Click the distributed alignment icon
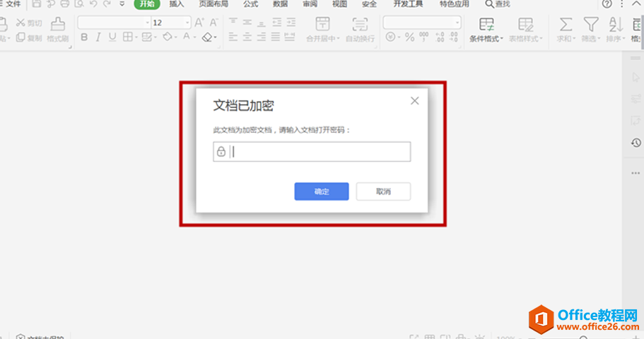Viewport: 644px width, 339px height. click(x=290, y=37)
